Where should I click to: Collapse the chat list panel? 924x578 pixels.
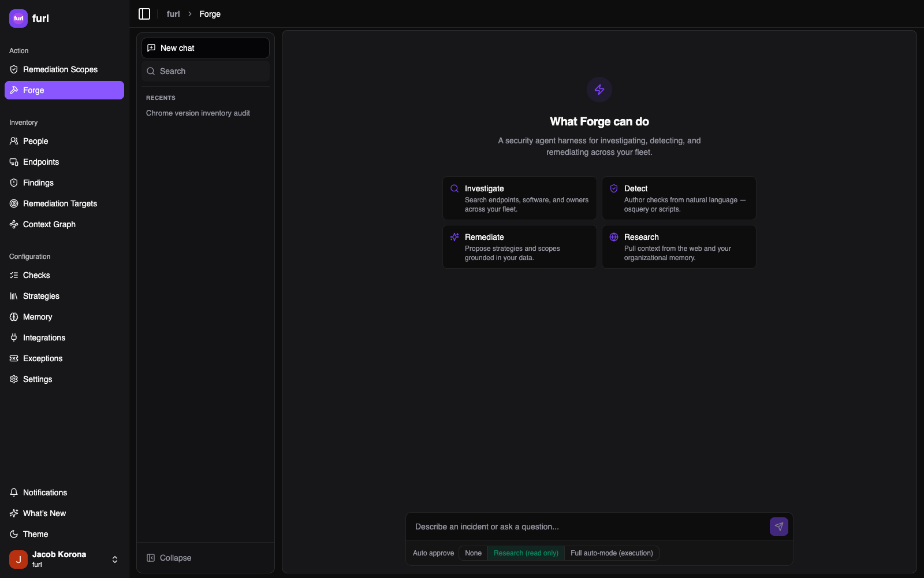pos(206,558)
